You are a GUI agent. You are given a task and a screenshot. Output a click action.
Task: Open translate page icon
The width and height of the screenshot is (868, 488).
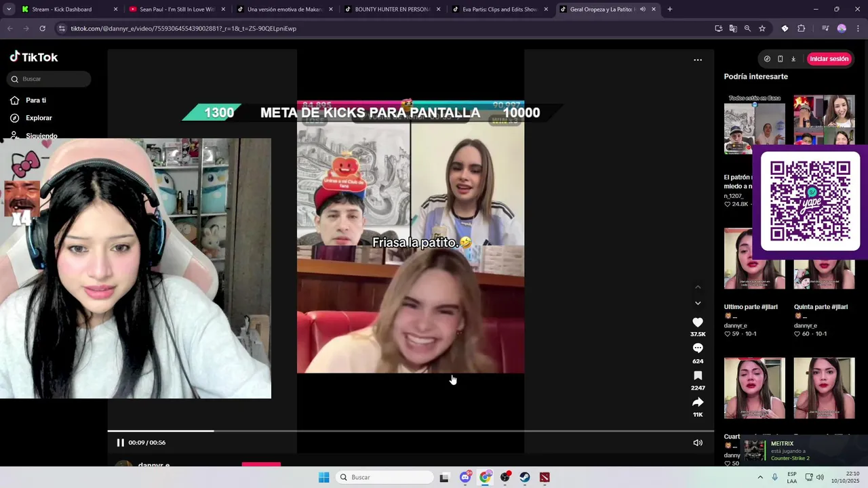[733, 28]
